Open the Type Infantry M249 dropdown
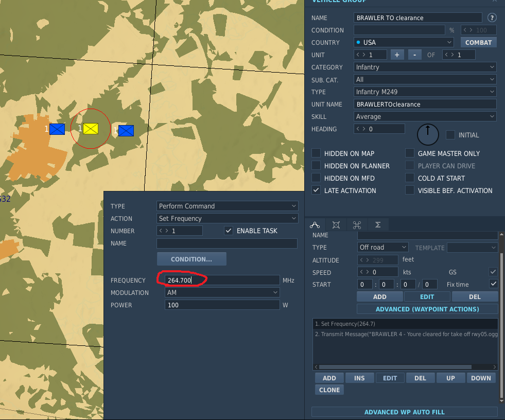The height and width of the screenshot is (420, 505). [x=425, y=92]
